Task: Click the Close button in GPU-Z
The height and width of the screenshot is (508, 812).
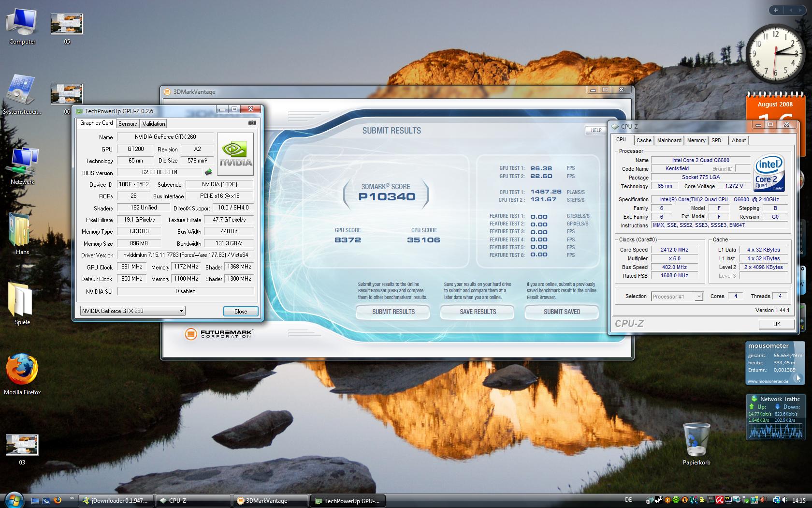Action: [x=241, y=311]
